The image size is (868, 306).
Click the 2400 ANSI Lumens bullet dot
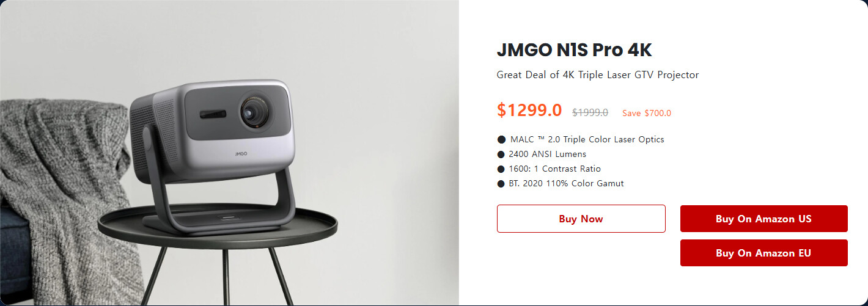pyautogui.click(x=501, y=154)
